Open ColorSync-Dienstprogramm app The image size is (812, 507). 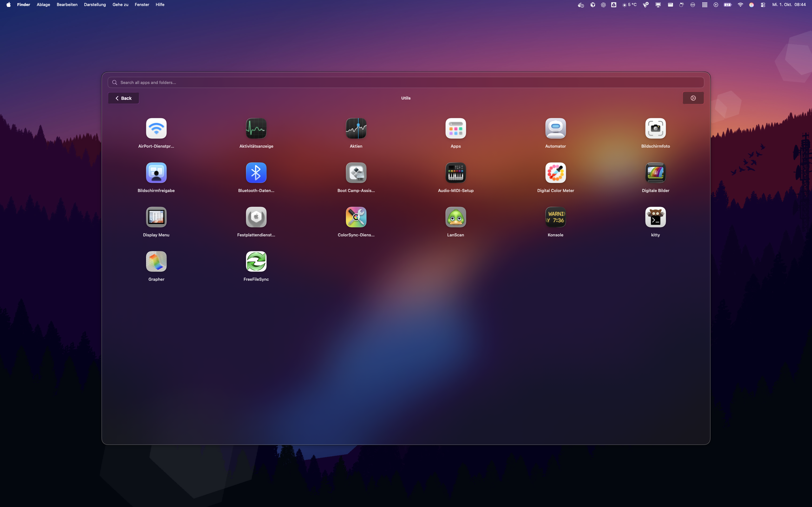coord(356,217)
